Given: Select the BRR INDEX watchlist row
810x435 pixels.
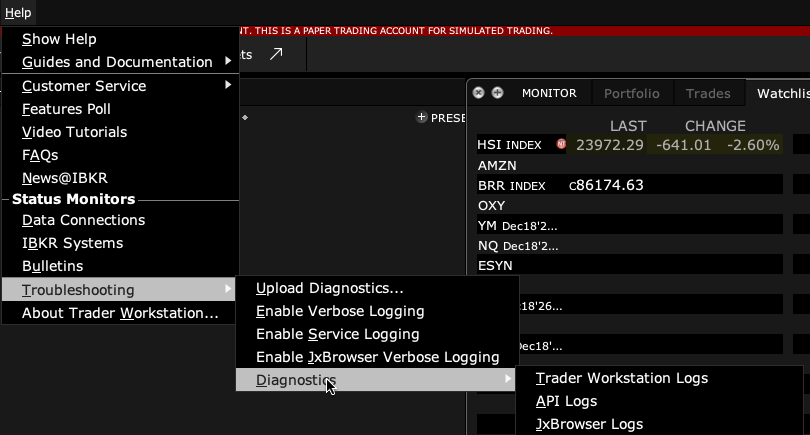Looking at the screenshot, I should pos(629,185).
